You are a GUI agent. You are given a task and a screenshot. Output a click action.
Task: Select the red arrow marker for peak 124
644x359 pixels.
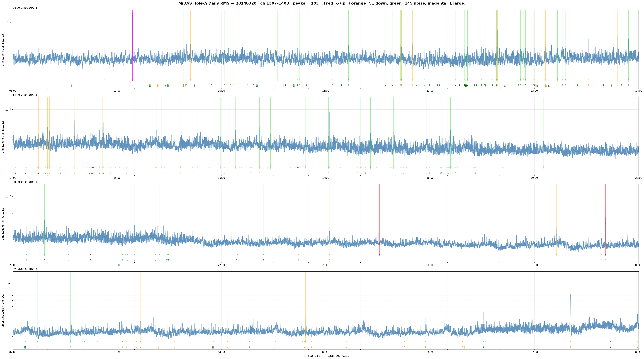298,167
